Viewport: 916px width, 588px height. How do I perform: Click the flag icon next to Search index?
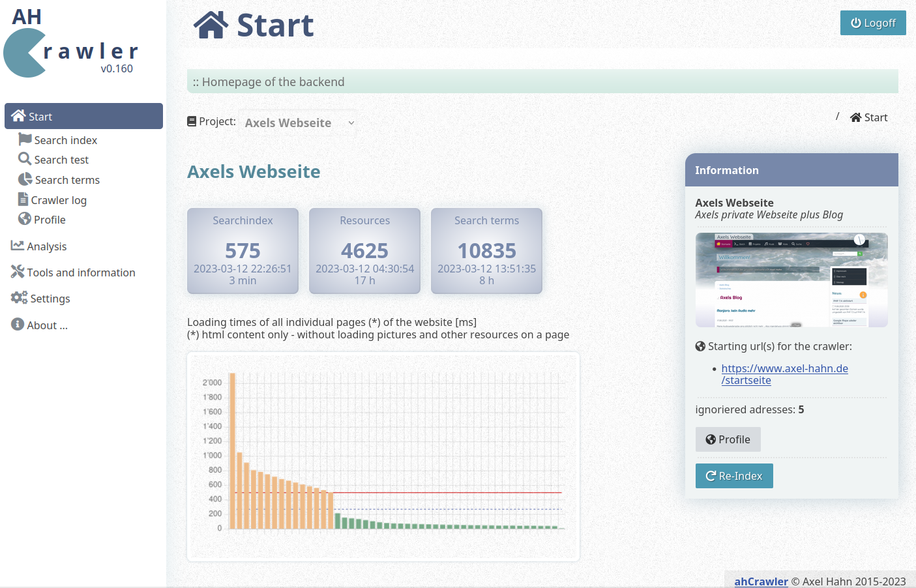point(25,140)
